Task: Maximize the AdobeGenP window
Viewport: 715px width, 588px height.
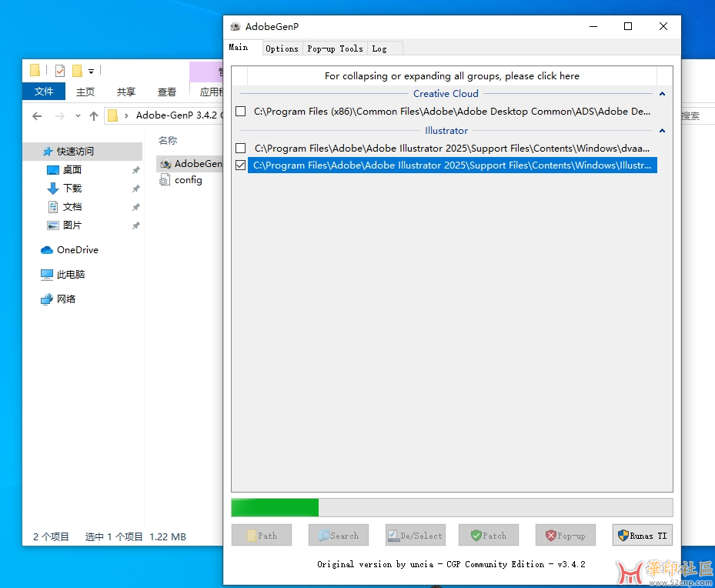Action: [x=628, y=26]
